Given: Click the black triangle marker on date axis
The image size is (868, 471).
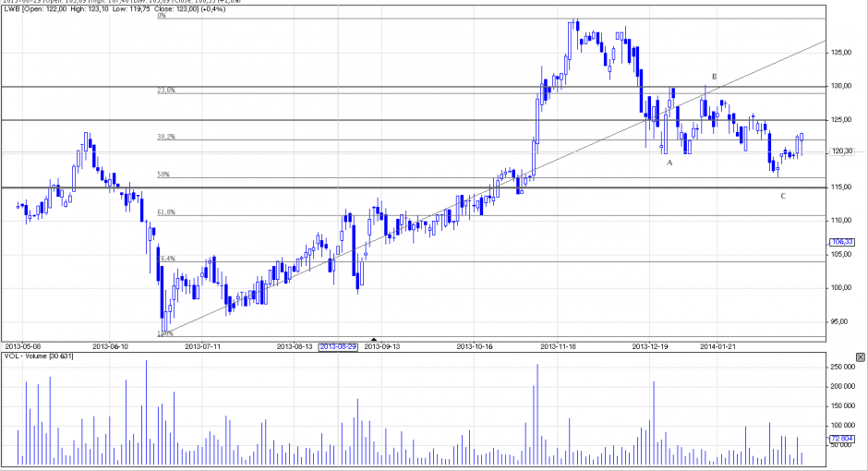Looking at the screenshot, I should click(374, 340).
